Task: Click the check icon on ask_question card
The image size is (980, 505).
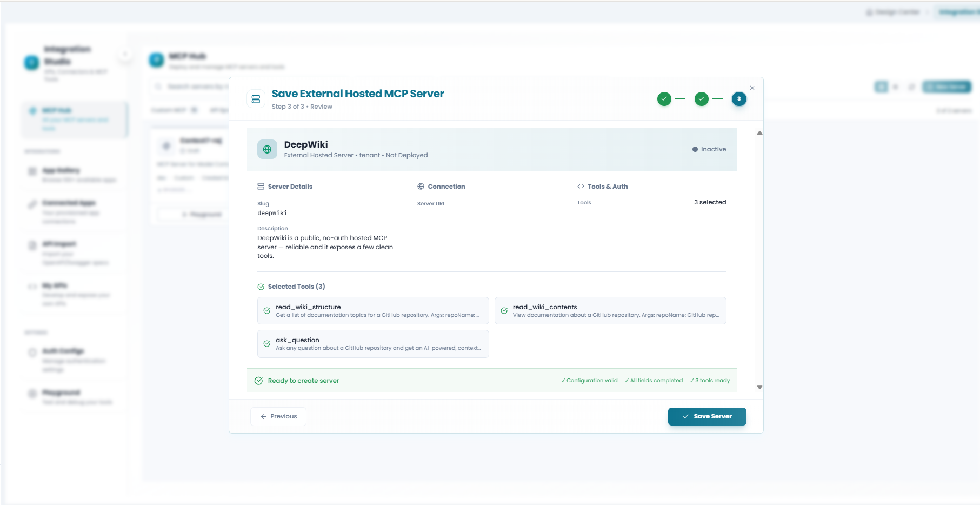Action: click(266, 344)
